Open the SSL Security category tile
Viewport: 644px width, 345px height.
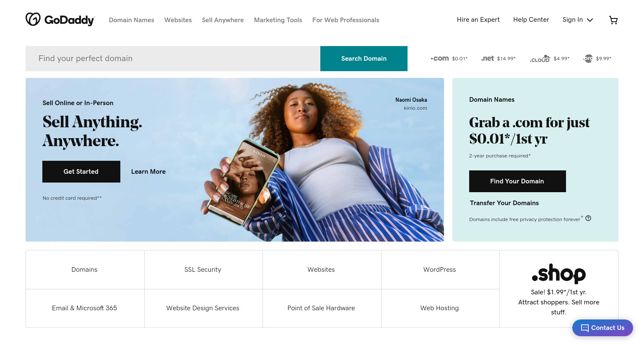[x=203, y=270]
